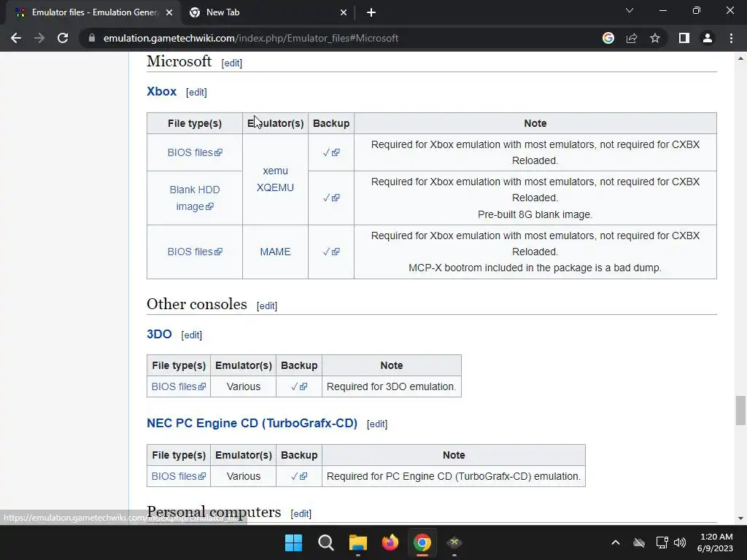The width and height of the screenshot is (747, 560).
Task: Select 'Pre-built 8G blank image.' note text
Action: (x=535, y=214)
